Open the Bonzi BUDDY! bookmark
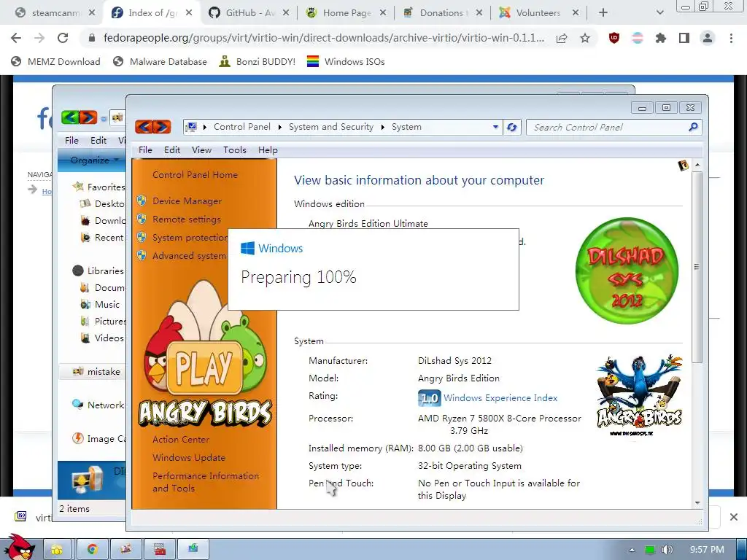Image resolution: width=747 pixels, height=560 pixels. coord(257,61)
